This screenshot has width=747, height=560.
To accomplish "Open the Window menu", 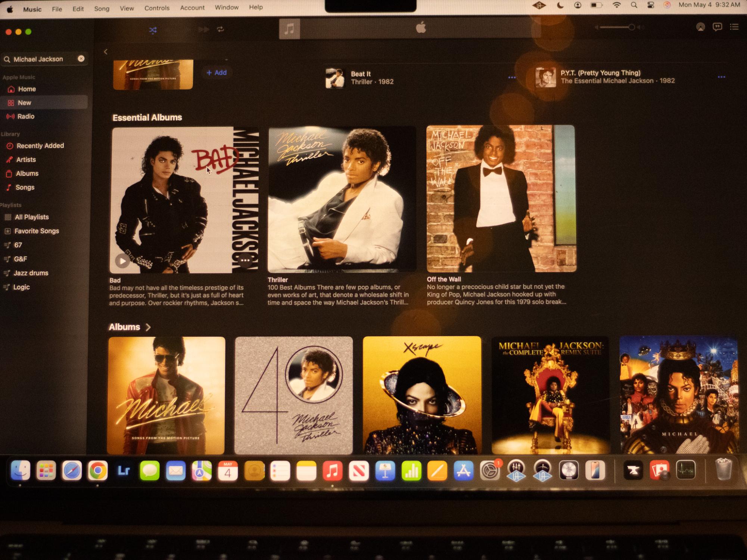I will (227, 7).
